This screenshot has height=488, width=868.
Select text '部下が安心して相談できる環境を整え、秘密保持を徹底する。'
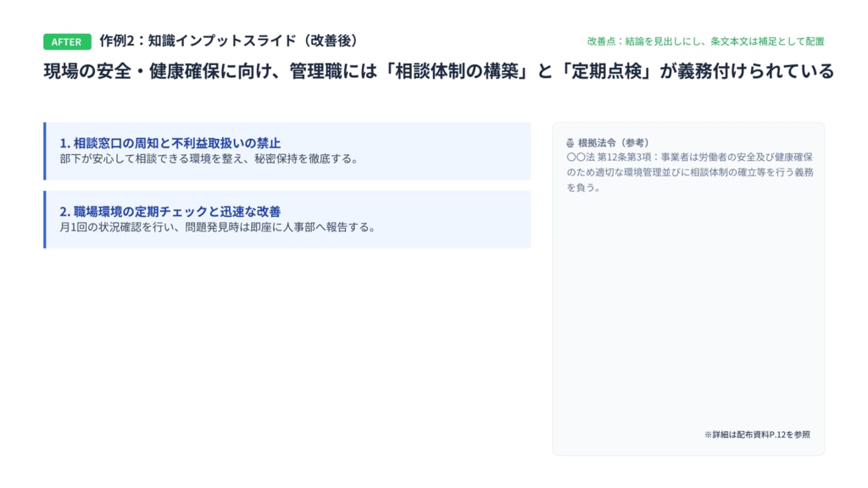coord(209,158)
